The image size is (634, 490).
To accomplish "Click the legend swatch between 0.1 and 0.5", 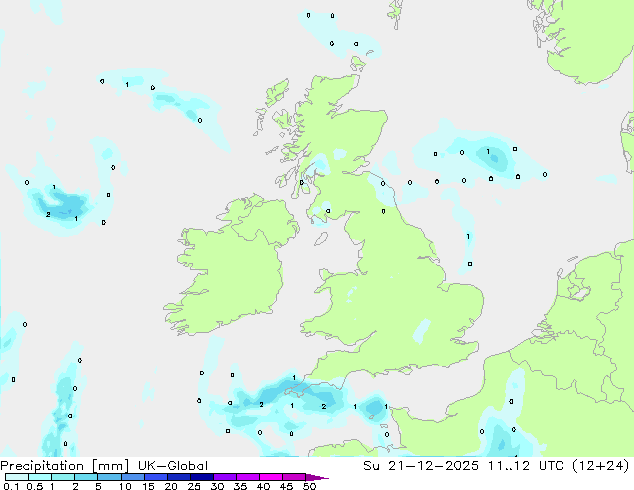I will tap(17, 477).
